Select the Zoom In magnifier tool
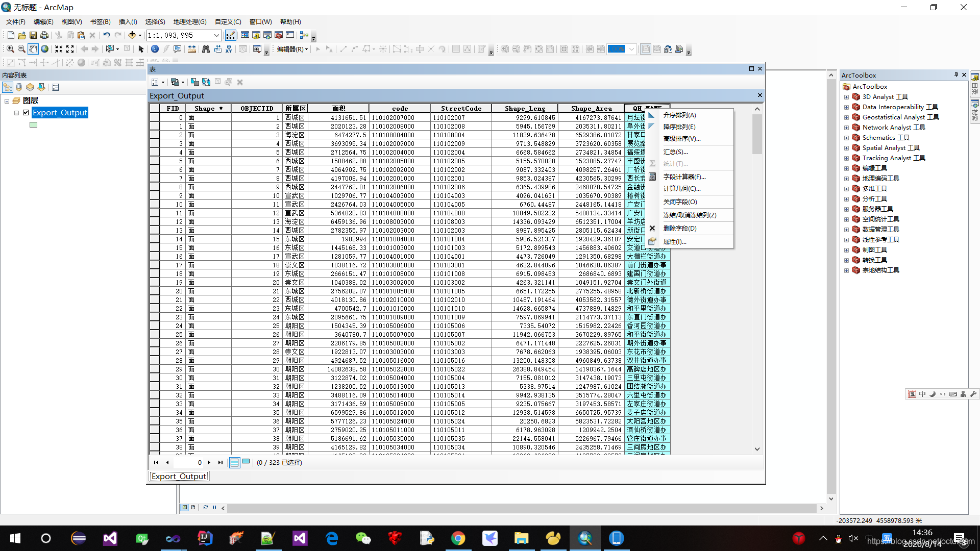This screenshot has width=980, height=551. click(10, 49)
